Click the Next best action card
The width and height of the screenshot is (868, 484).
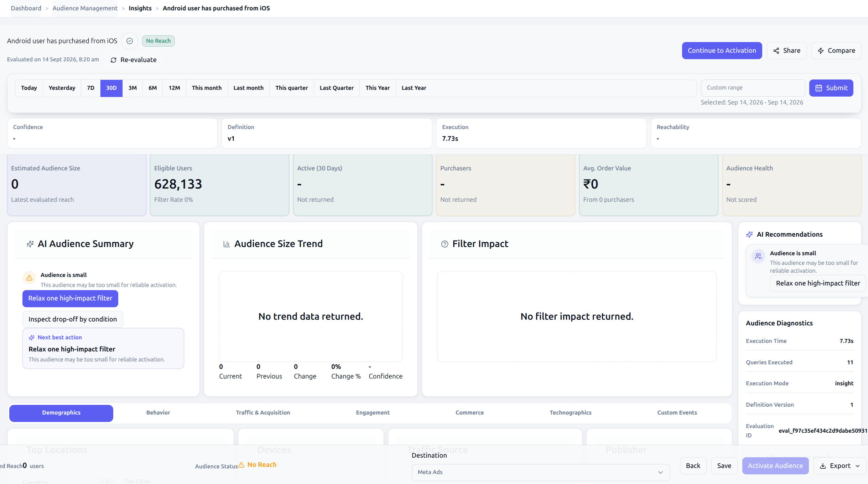click(x=103, y=349)
